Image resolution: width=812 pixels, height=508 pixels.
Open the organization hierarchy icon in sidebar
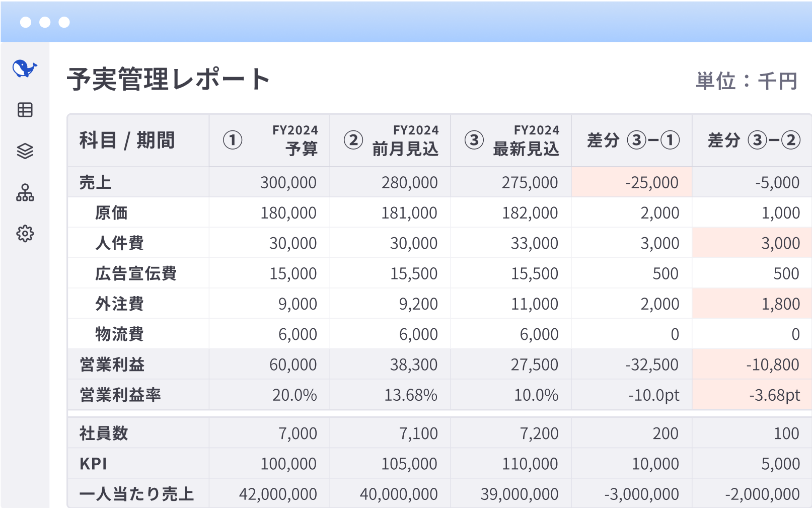tap(25, 192)
